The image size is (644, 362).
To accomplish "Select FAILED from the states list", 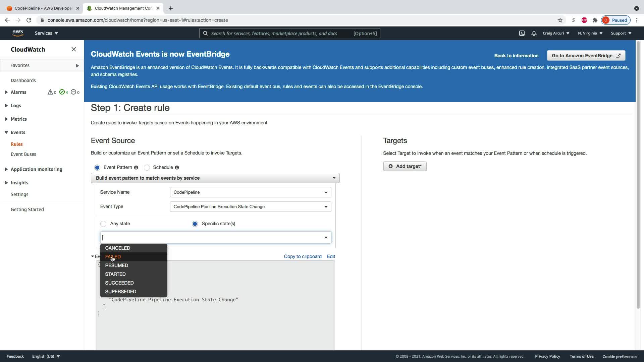I will [113, 257].
